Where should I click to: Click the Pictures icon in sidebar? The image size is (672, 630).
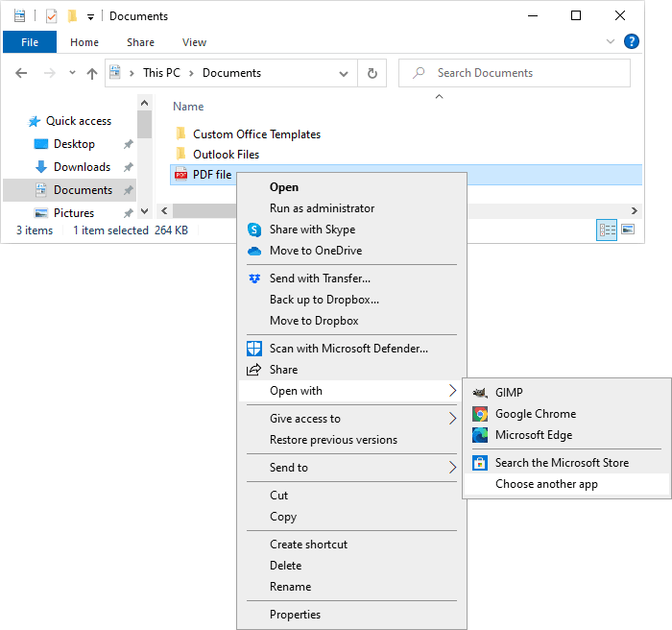(41, 213)
